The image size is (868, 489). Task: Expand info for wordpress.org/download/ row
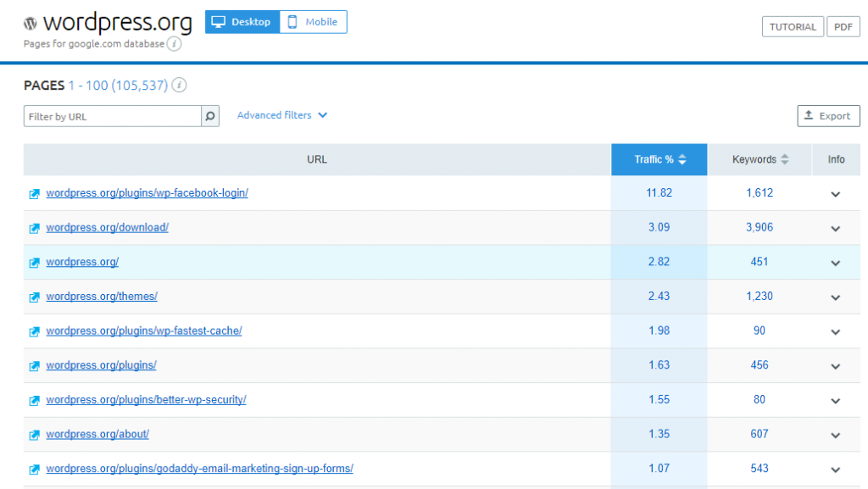click(x=835, y=228)
